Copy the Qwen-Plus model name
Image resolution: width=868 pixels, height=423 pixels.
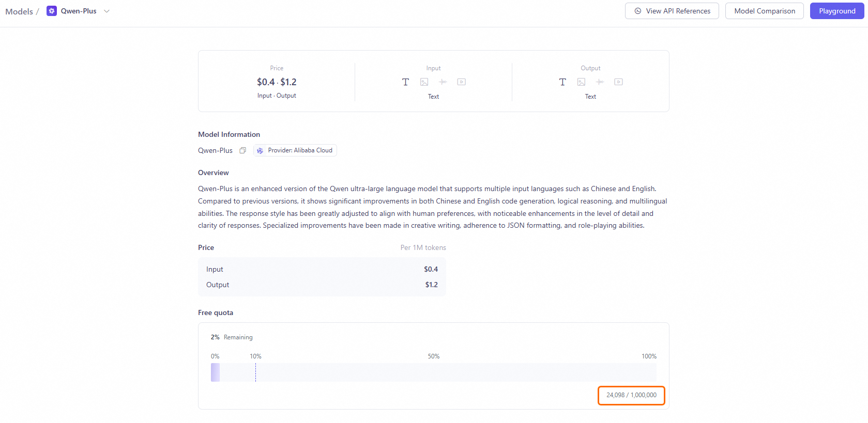click(242, 150)
